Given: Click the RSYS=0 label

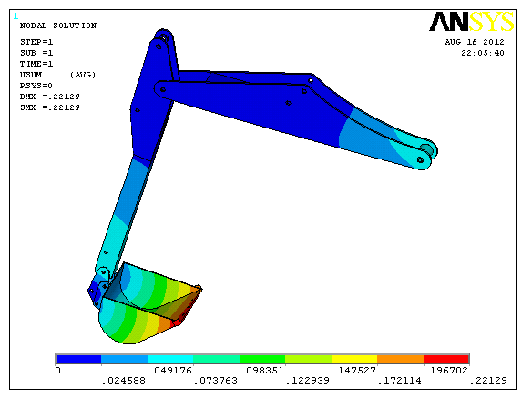Looking at the screenshot, I should (x=36, y=86).
